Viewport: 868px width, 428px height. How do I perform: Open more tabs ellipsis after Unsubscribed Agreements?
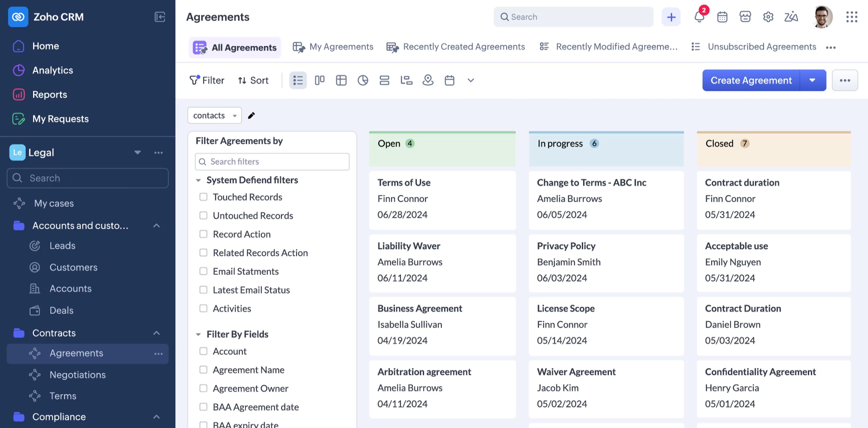click(831, 47)
